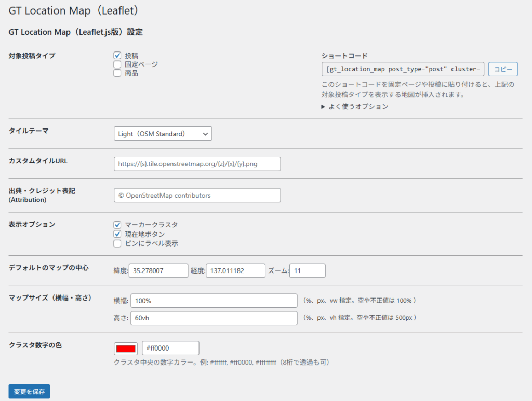This screenshot has width=532, height=401.
Task: Click the shortcode text field
Action: click(403, 69)
